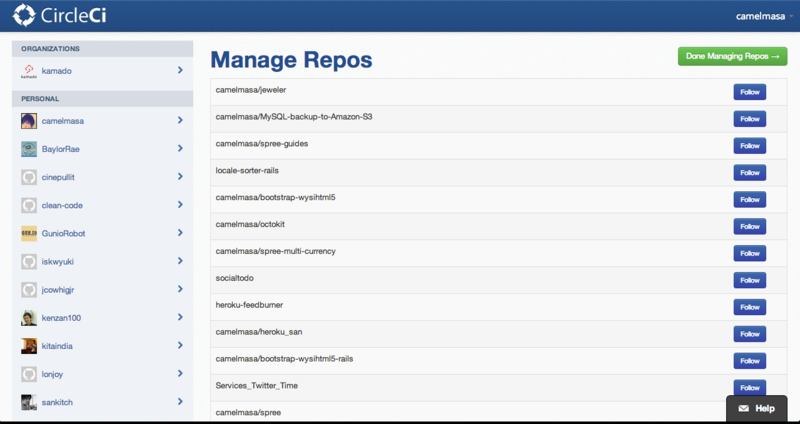Image resolution: width=800 pixels, height=424 pixels.
Task: Click Services_Twitter_Time repo name
Action: [257, 386]
